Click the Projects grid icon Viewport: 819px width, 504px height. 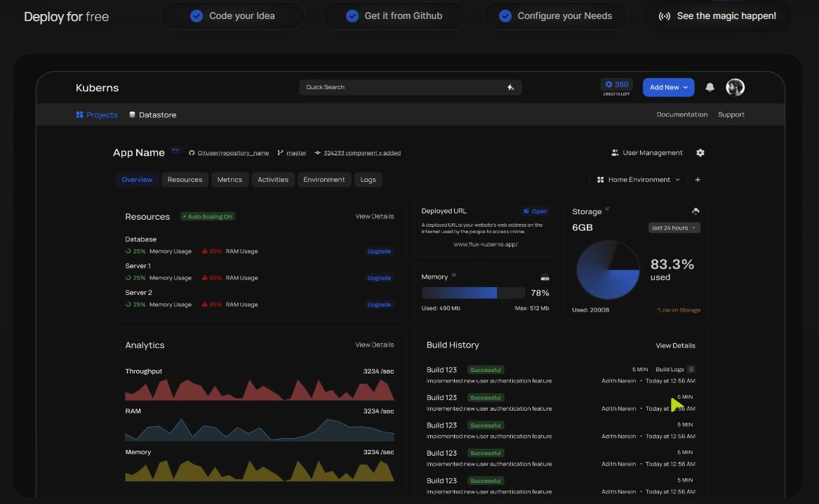pyautogui.click(x=79, y=114)
